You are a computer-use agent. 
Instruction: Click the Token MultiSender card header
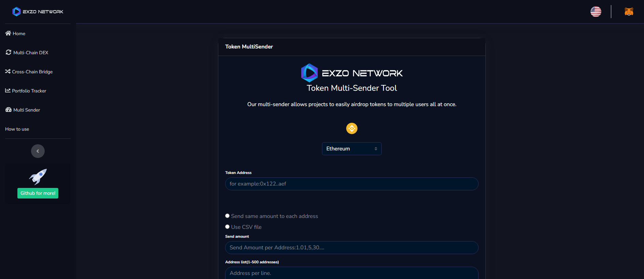tap(352, 47)
